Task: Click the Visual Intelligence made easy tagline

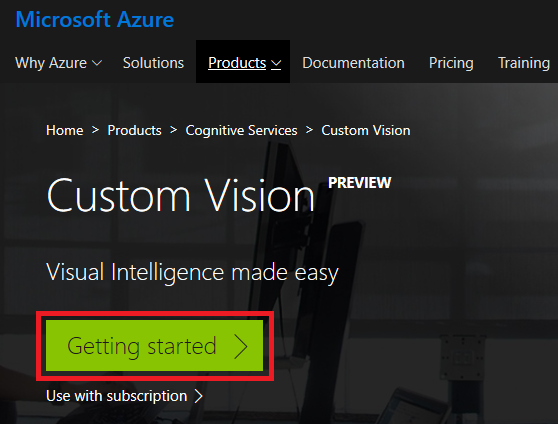Action: (193, 273)
